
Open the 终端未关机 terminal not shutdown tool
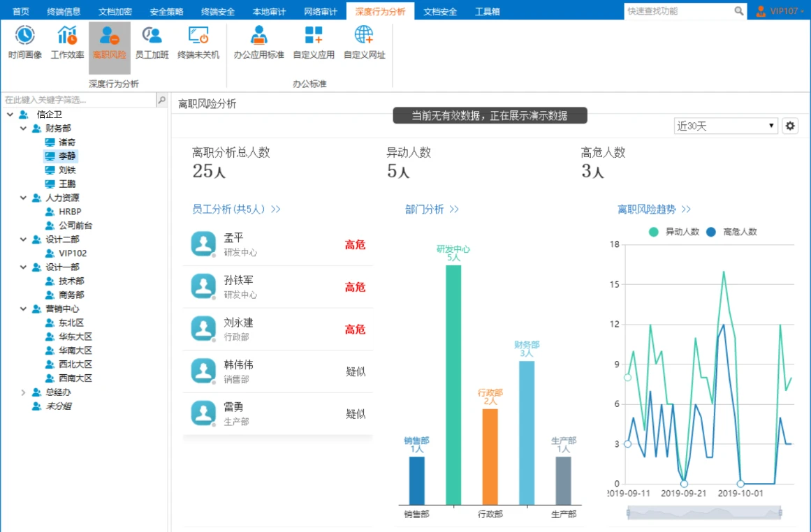(x=198, y=43)
